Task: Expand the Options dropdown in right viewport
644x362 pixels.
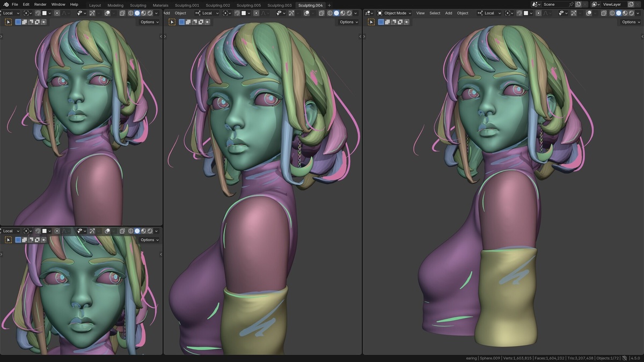Action: pyautogui.click(x=631, y=22)
